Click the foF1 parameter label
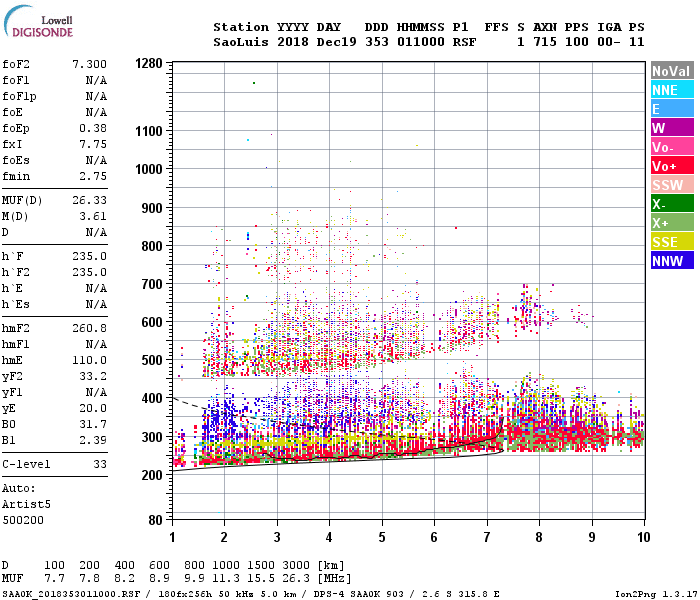This screenshot has height=600, width=700. (16, 80)
